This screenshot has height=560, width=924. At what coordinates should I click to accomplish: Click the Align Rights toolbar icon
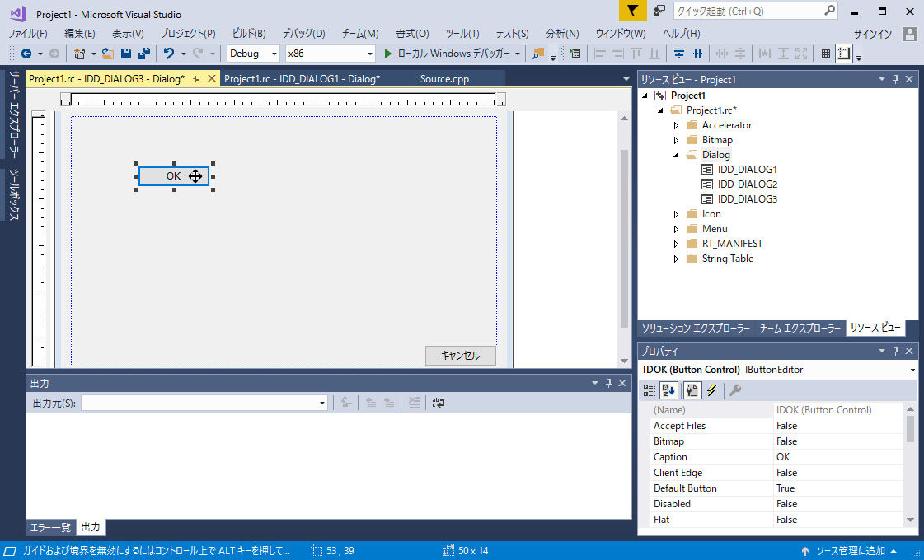(617, 54)
